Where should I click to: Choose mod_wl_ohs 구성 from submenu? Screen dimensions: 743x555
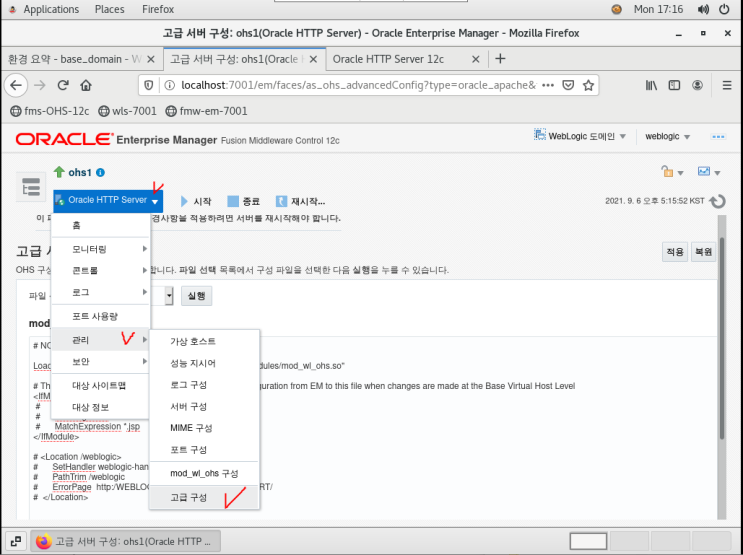(x=204, y=473)
